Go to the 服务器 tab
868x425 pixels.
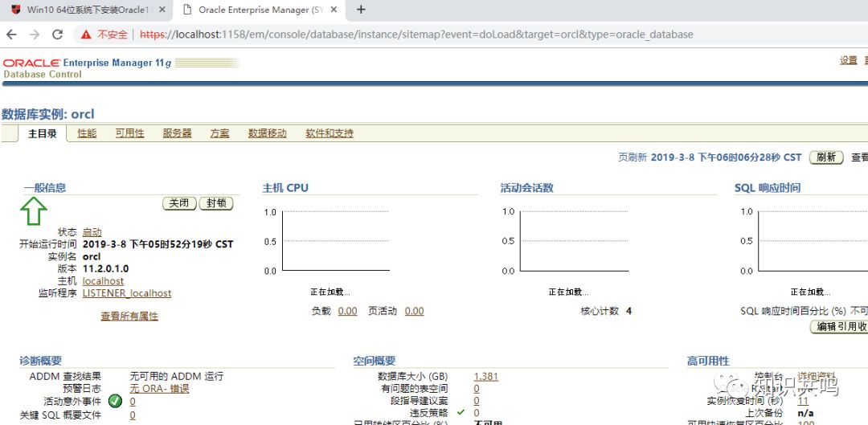click(177, 133)
